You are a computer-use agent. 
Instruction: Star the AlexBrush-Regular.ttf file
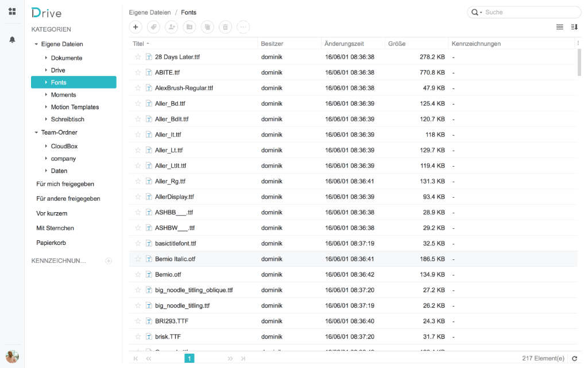tap(138, 88)
